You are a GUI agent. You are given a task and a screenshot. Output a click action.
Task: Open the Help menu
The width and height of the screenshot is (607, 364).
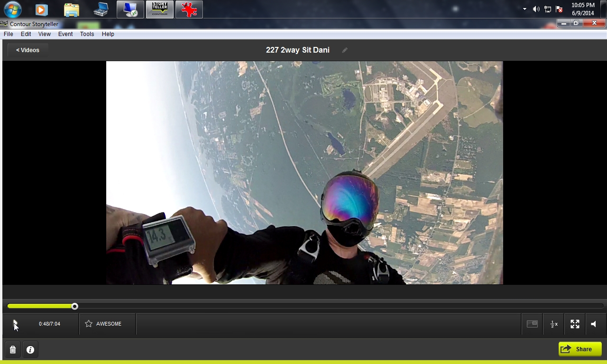[x=108, y=34]
